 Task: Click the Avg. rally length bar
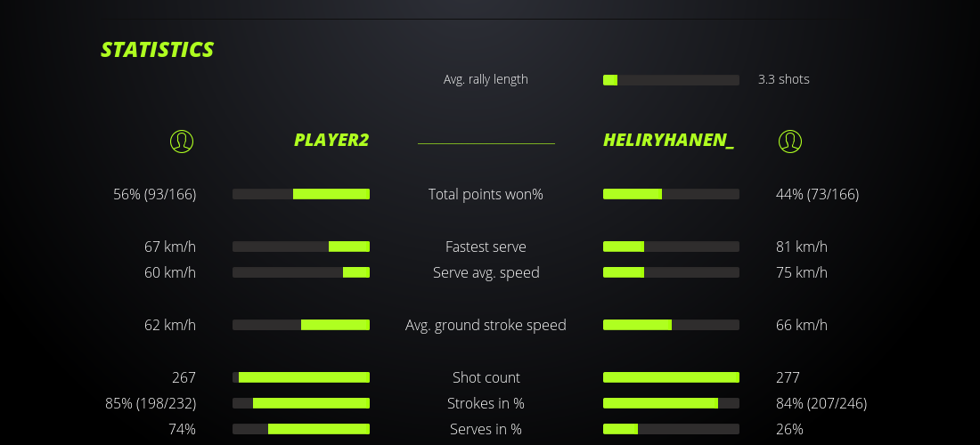pos(671,80)
